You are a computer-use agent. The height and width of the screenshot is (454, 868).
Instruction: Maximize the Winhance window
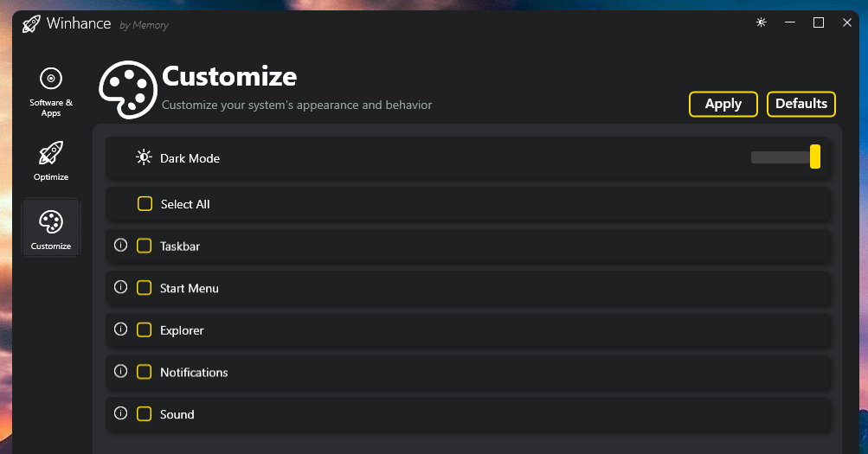click(x=818, y=22)
